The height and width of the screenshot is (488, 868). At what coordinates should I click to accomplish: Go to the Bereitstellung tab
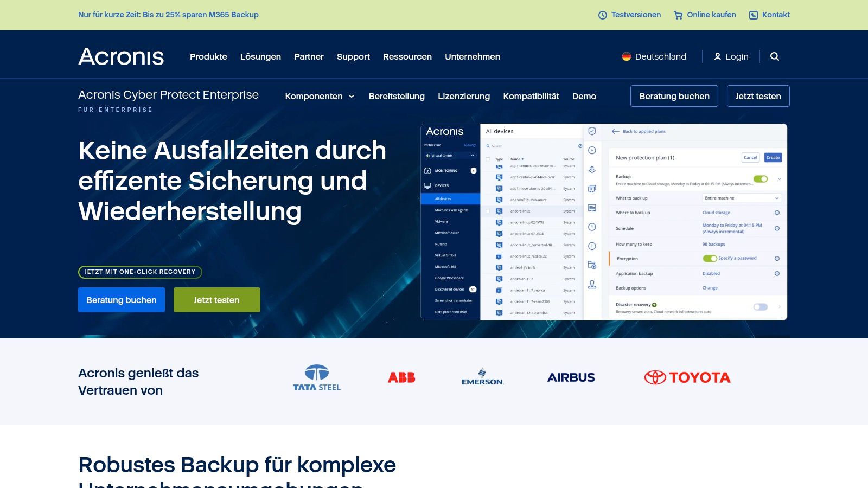[x=397, y=96]
